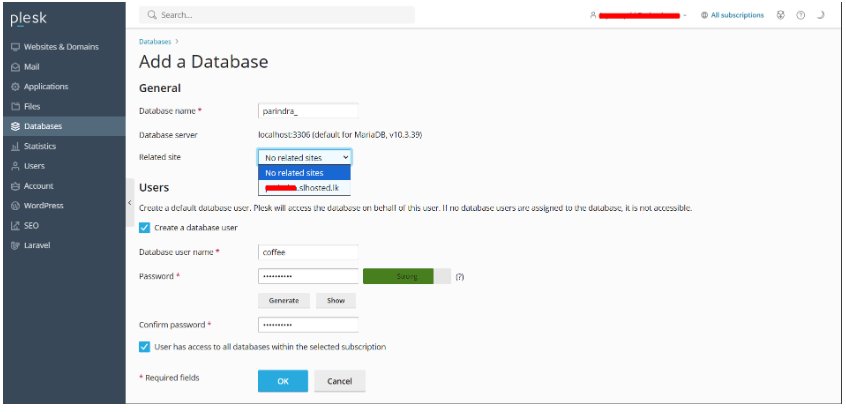846x412 pixels.
Task: Collapse the left sidebar panel
Action: [x=130, y=203]
